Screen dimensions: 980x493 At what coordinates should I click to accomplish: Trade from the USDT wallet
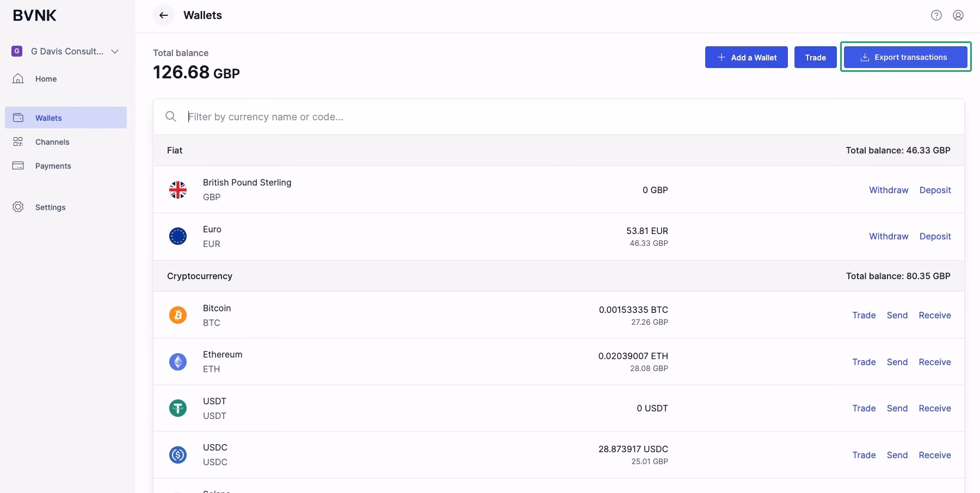pyautogui.click(x=864, y=408)
